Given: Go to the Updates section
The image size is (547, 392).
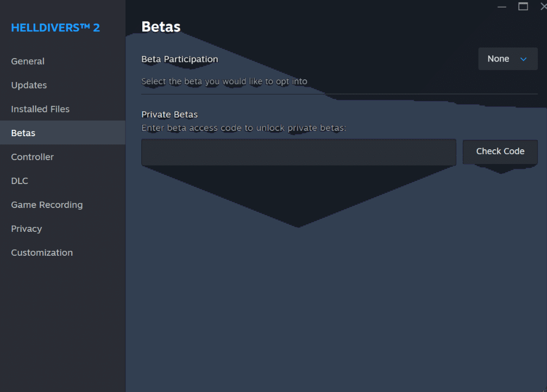Looking at the screenshot, I should (x=62, y=85).
